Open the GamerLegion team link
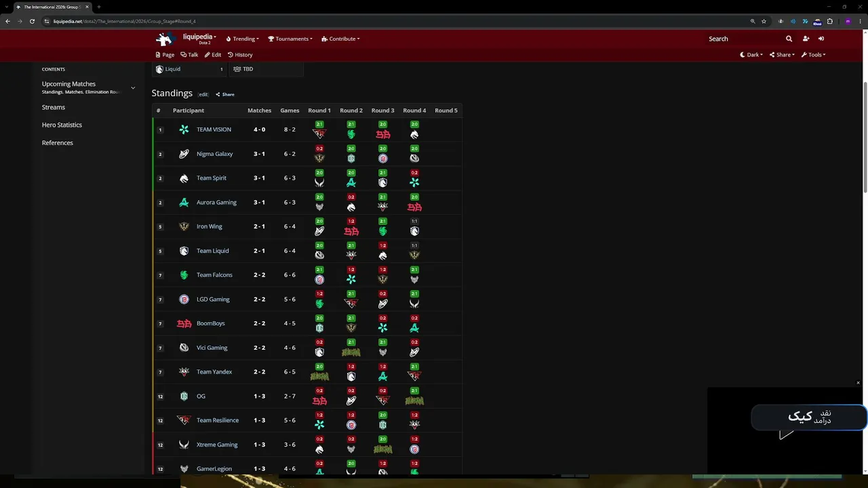 coord(214,469)
